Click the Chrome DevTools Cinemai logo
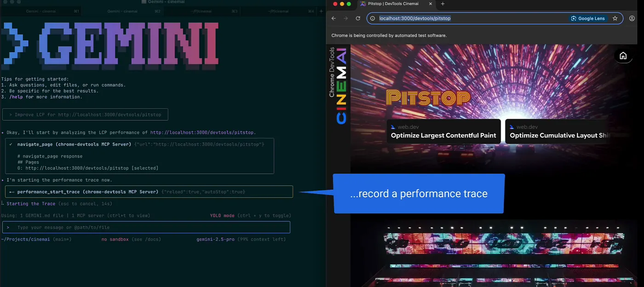Screen dimensions: 644x287 click(338, 85)
